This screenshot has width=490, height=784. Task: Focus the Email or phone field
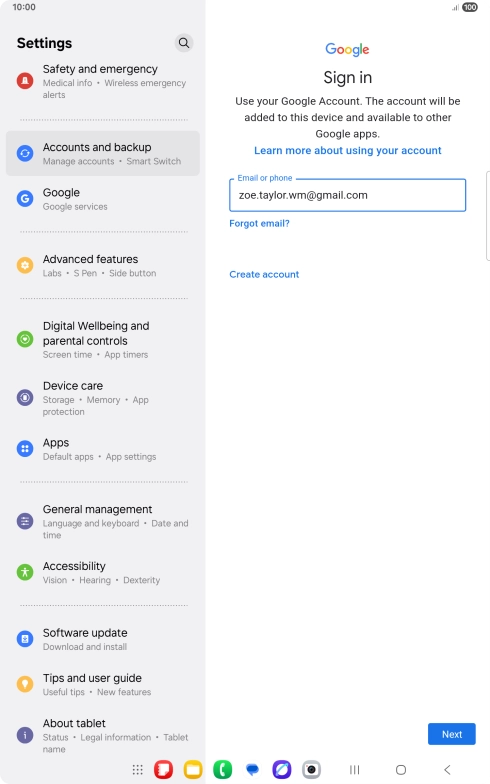pyautogui.click(x=348, y=195)
